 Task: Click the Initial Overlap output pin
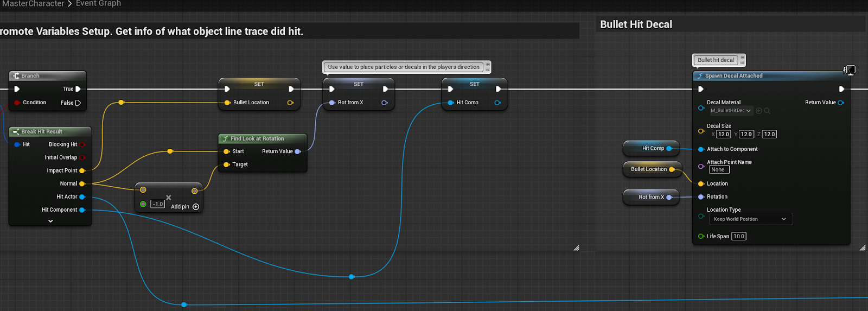point(82,157)
